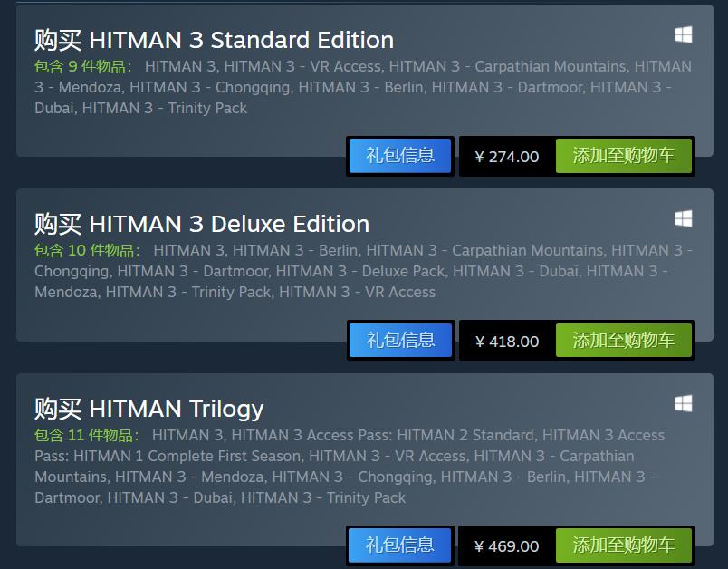Click Windows platform icon for Standard Edition
This screenshot has width=728, height=569.
[683, 35]
